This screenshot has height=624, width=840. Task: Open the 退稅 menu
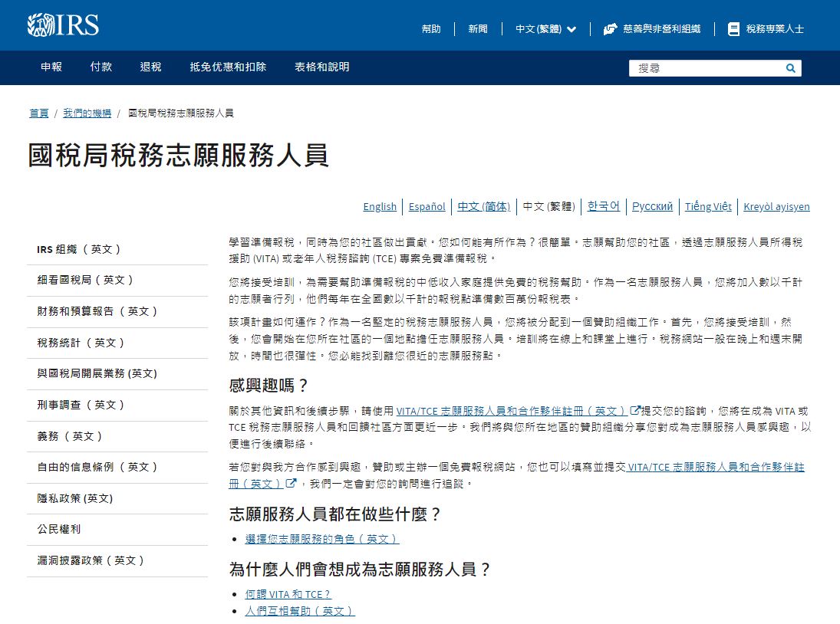[x=150, y=67]
